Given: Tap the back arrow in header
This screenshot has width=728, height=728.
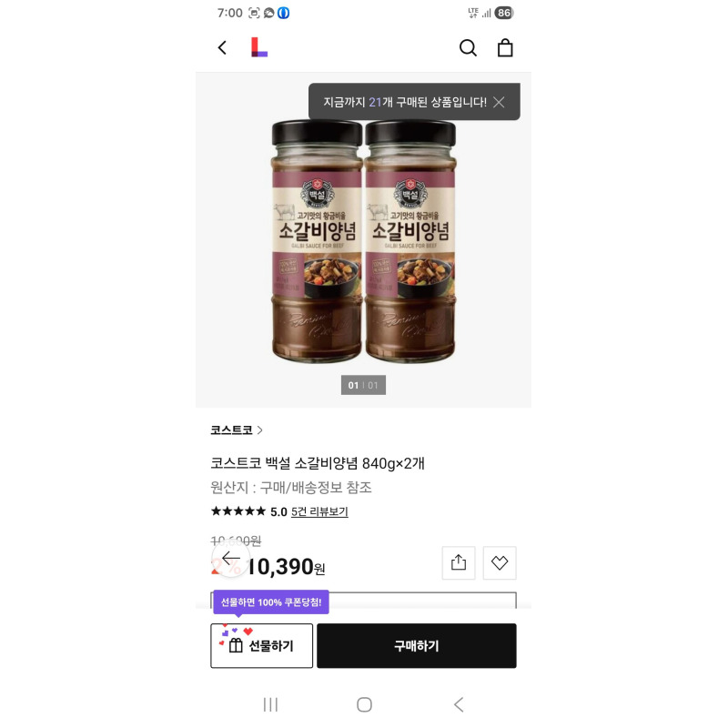Looking at the screenshot, I should pyautogui.click(x=222, y=48).
